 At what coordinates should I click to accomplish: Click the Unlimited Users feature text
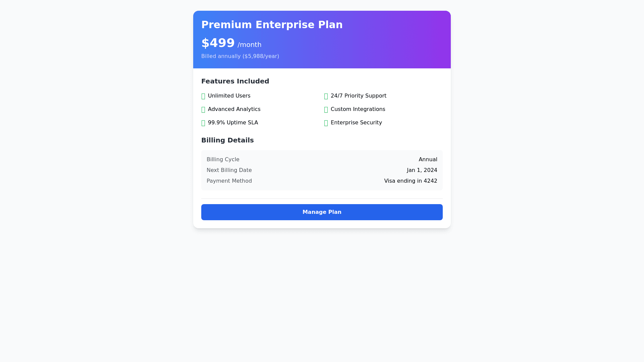click(x=229, y=96)
